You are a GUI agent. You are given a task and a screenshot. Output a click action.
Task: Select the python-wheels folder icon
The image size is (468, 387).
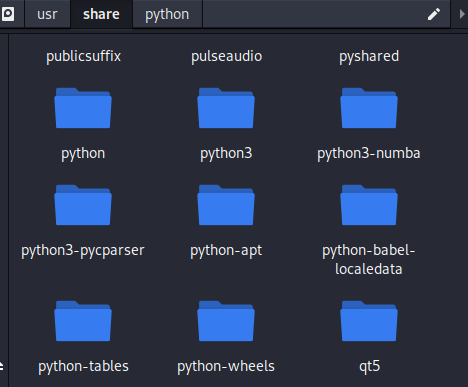(226, 321)
